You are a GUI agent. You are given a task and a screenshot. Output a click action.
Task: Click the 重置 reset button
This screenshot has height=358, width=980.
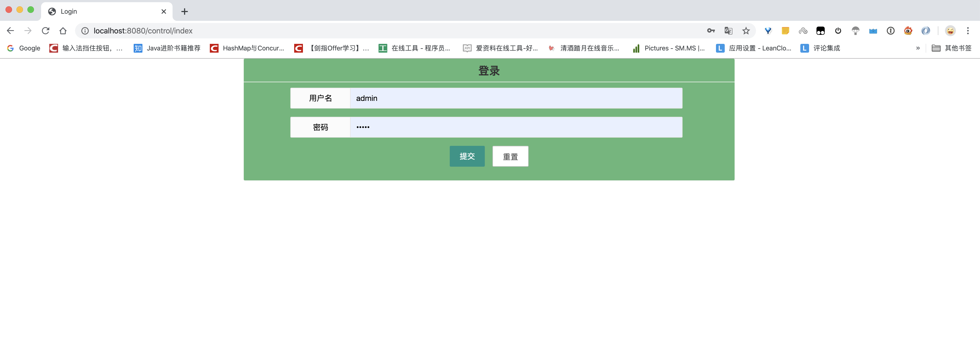(x=510, y=157)
